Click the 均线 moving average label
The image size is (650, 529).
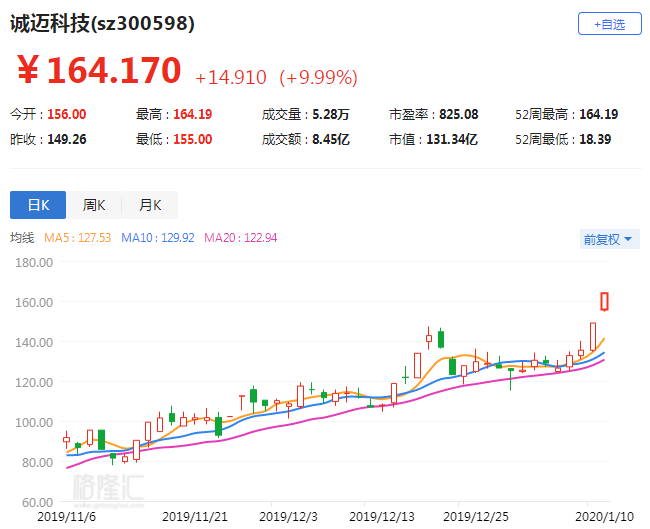tap(22, 238)
